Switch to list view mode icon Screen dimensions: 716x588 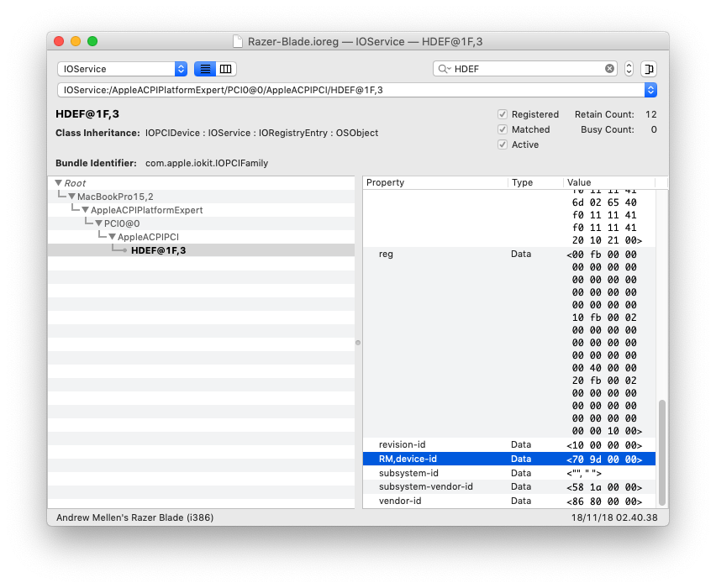pos(205,69)
